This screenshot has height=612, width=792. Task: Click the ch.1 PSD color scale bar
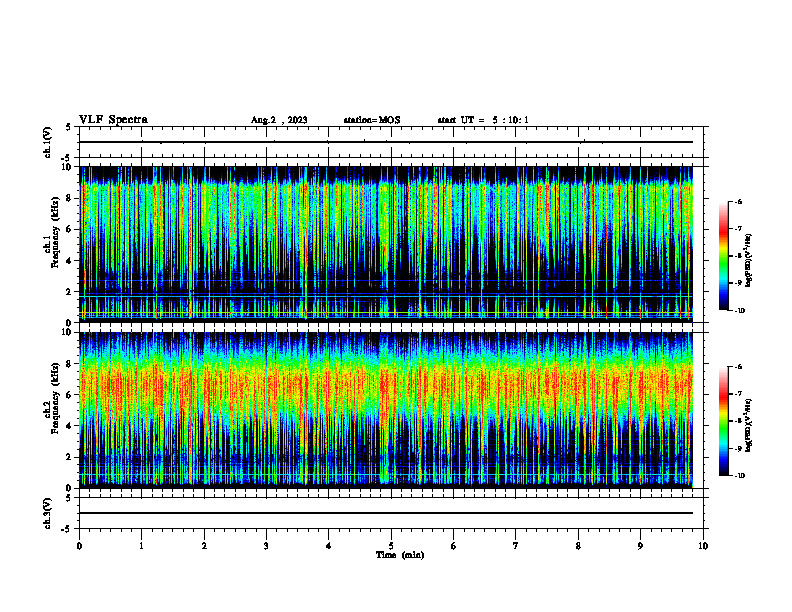click(723, 256)
